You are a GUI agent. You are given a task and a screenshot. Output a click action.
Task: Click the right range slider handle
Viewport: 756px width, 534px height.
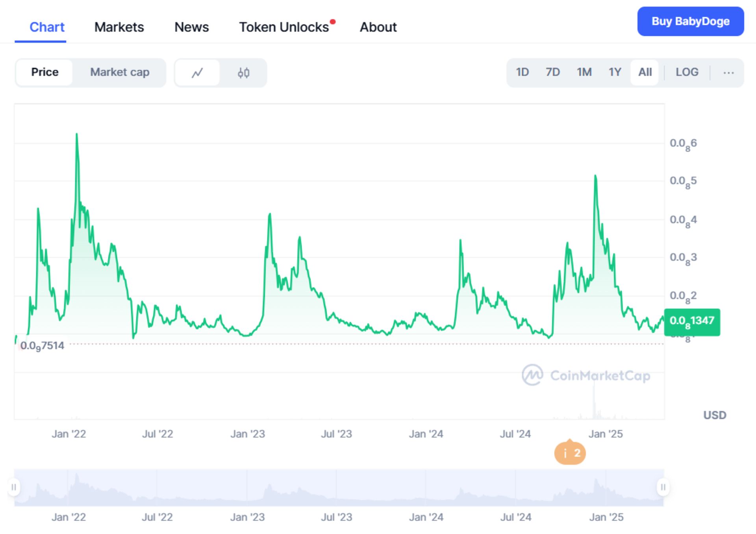[663, 487]
